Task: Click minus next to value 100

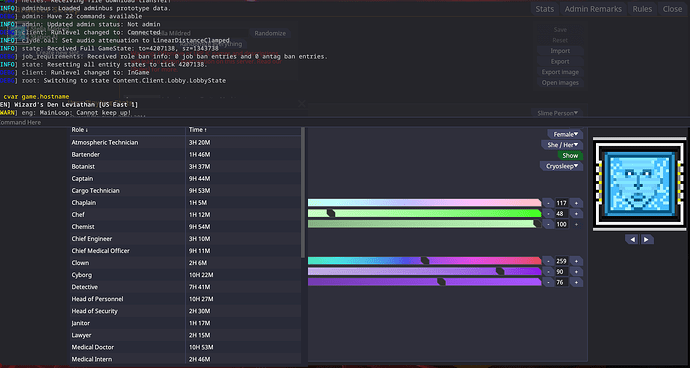Action: tap(548, 224)
